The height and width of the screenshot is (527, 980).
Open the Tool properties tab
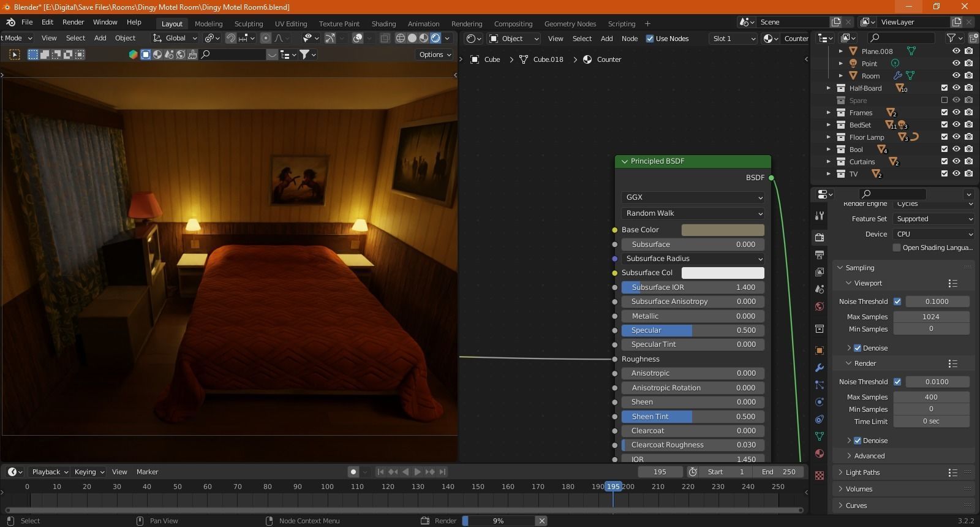tap(820, 216)
